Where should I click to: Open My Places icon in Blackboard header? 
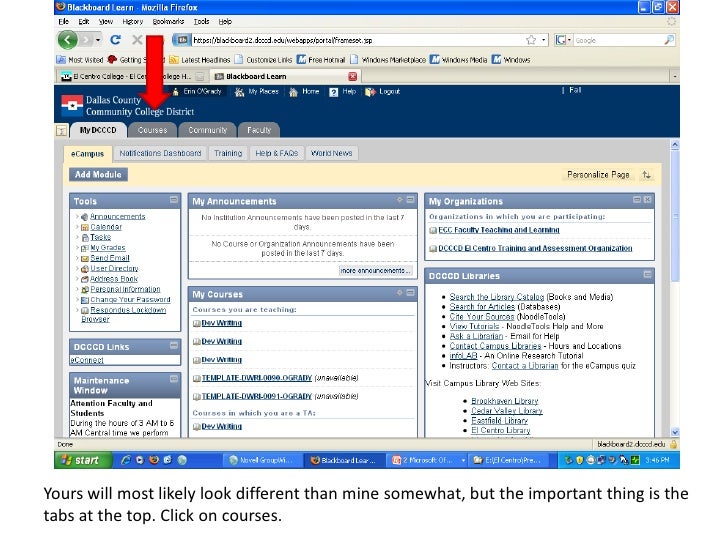[x=239, y=92]
